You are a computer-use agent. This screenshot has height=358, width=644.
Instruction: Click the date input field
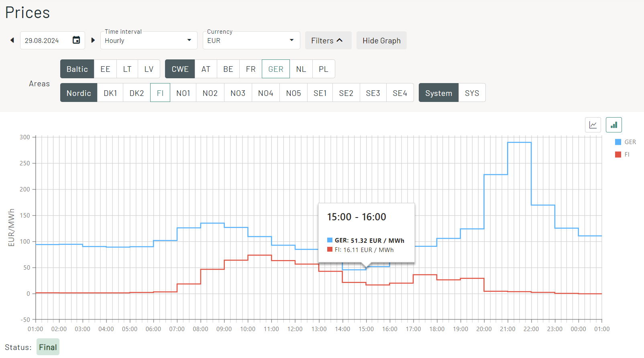coord(44,41)
